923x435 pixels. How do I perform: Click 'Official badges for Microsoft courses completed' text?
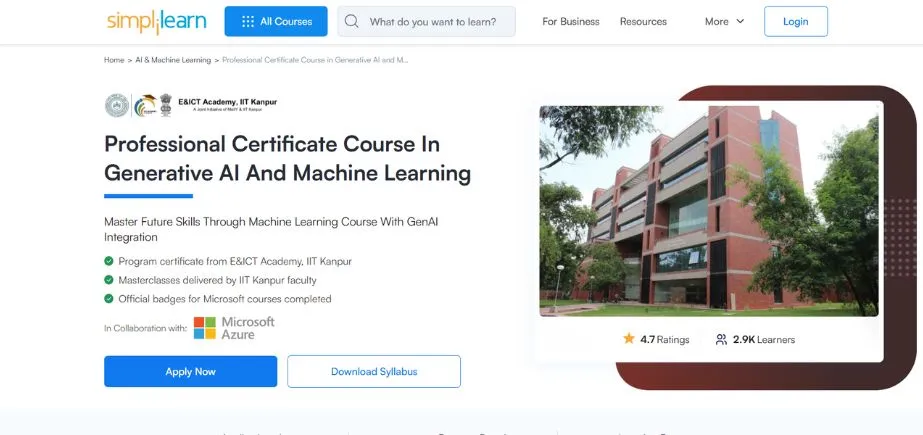[x=225, y=299]
